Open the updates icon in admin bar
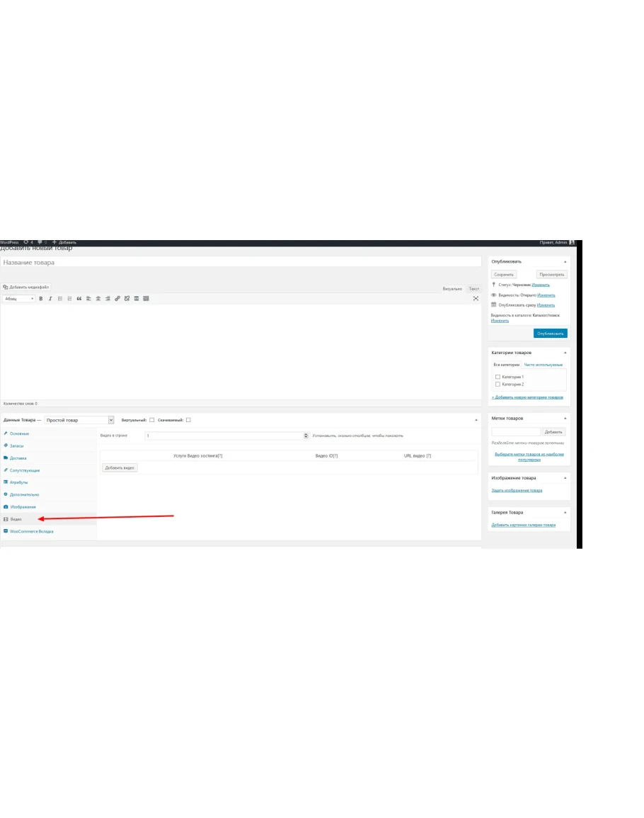Screen dimensions: 644x818 point(27,242)
